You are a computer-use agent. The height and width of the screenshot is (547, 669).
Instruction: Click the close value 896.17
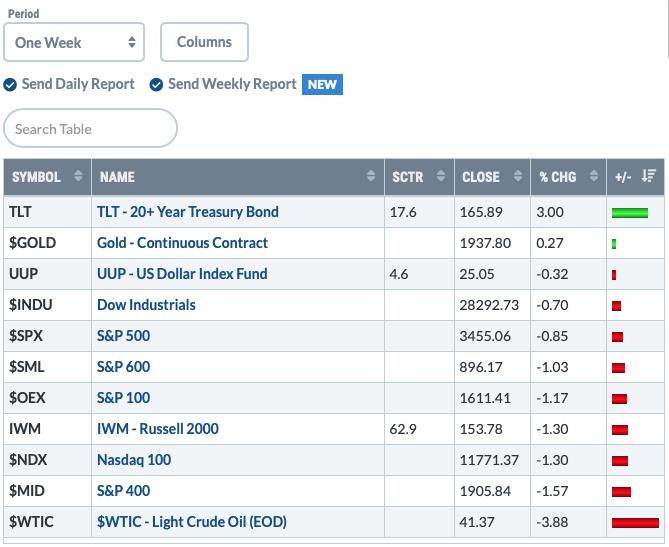coord(481,367)
